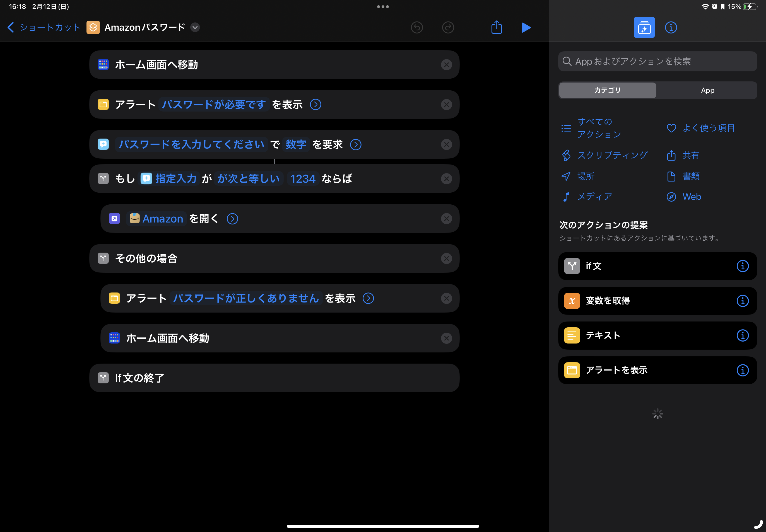Show info for 変数を取得 suggestion
The width and height of the screenshot is (766, 532).
(x=742, y=301)
